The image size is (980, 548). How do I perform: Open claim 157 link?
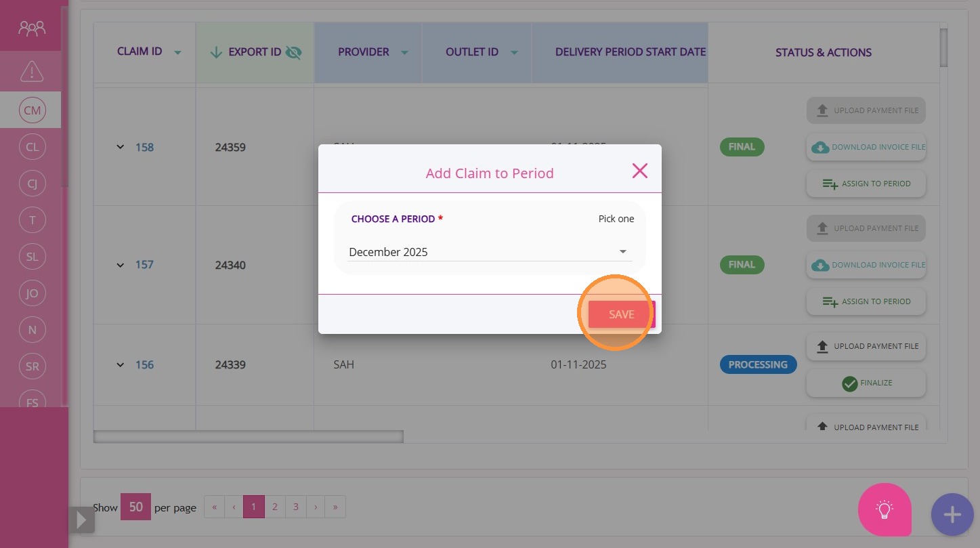[144, 265]
